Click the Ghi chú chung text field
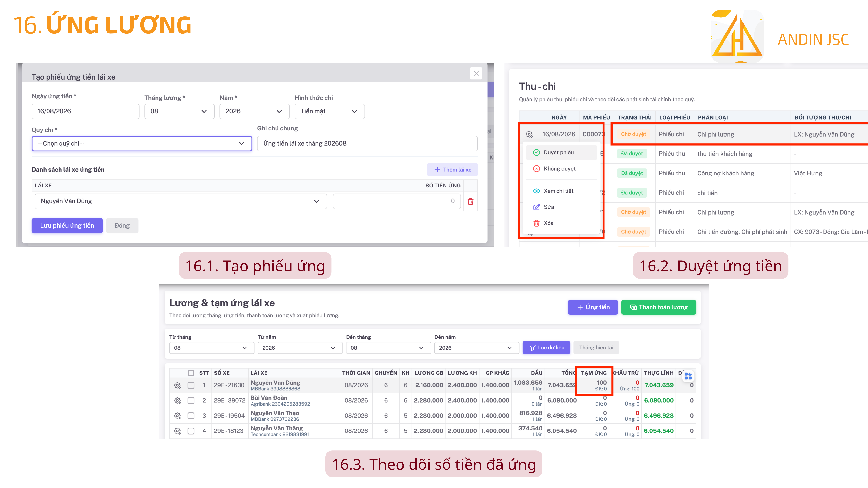Image resolution: width=868 pixels, height=488 pixels. coord(367,143)
